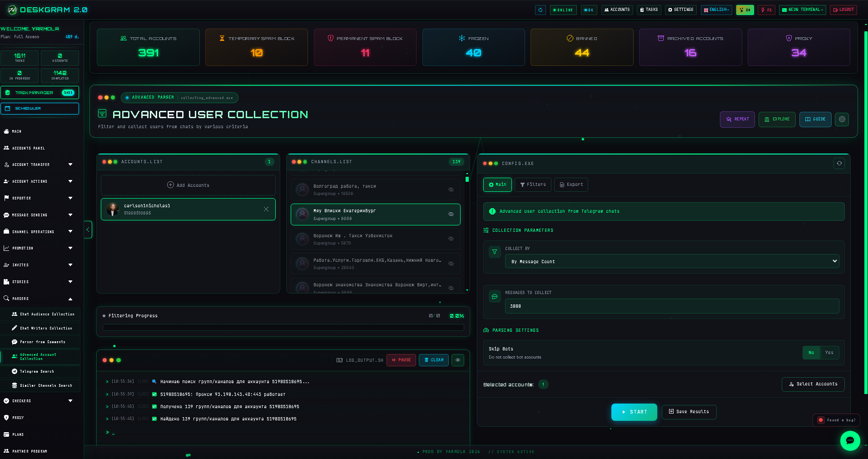Click the Messages to Collect input field

coord(672,306)
